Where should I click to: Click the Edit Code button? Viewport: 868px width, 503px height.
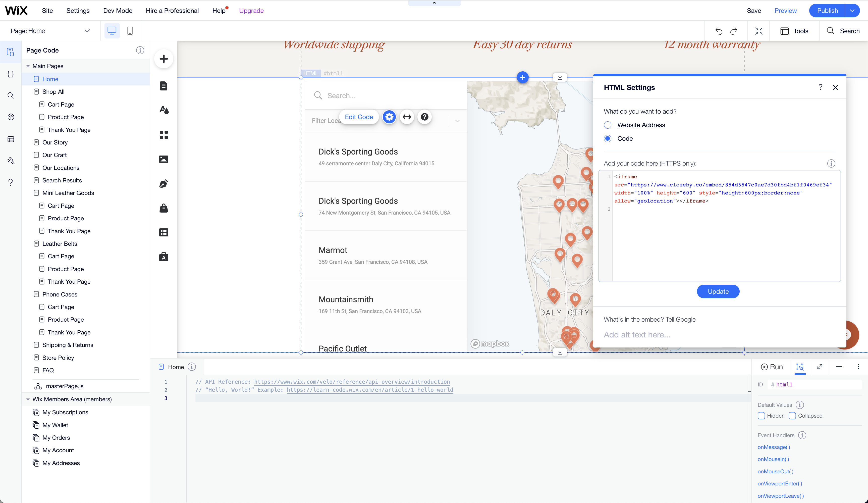[359, 117]
